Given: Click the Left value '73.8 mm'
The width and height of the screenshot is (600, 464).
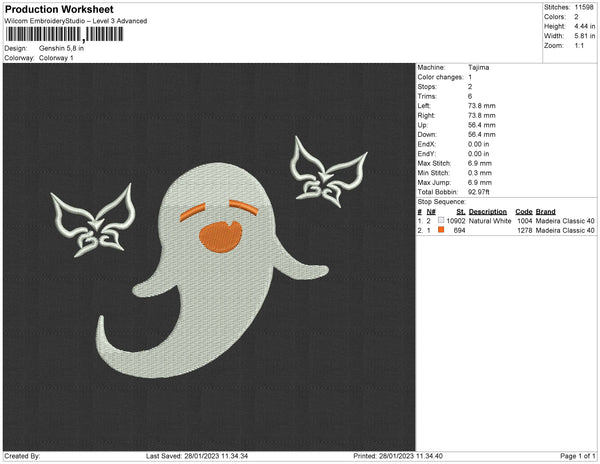Looking at the screenshot, I should (482, 106).
